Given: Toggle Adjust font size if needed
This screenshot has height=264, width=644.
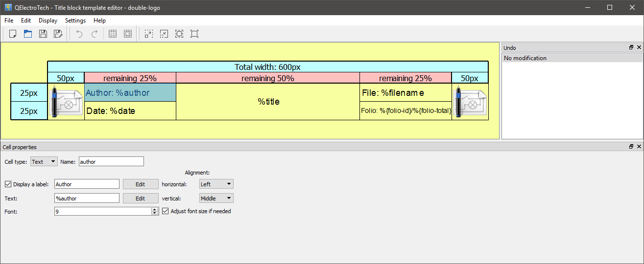Looking at the screenshot, I should (166, 211).
